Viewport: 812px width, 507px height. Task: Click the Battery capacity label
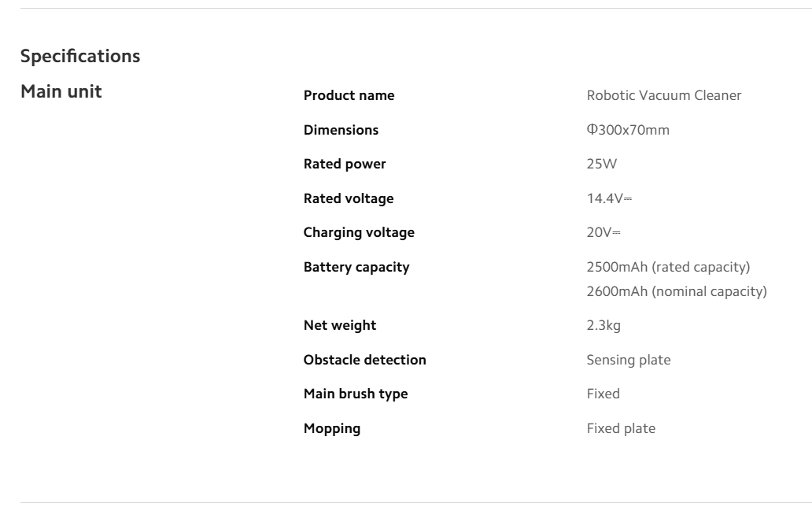click(x=356, y=268)
